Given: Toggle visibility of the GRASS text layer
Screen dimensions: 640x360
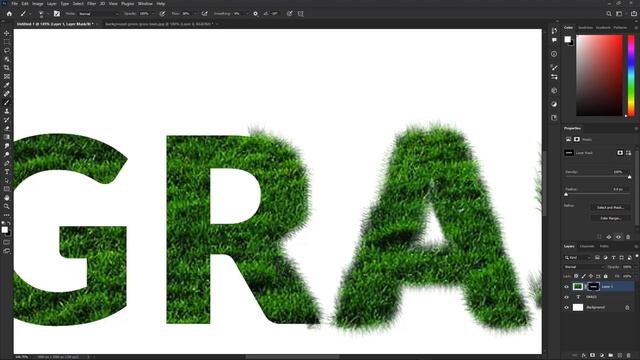Looking at the screenshot, I should point(566,297).
